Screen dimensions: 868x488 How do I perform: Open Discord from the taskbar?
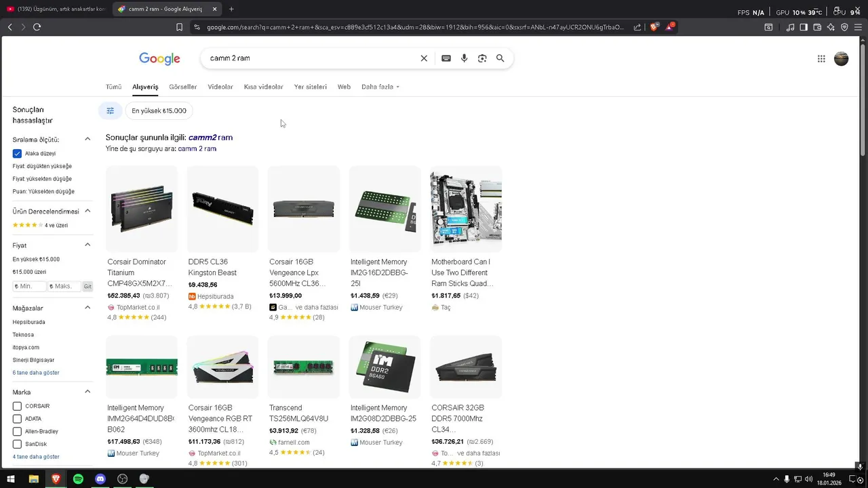pyautogui.click(x=100, y=479)
